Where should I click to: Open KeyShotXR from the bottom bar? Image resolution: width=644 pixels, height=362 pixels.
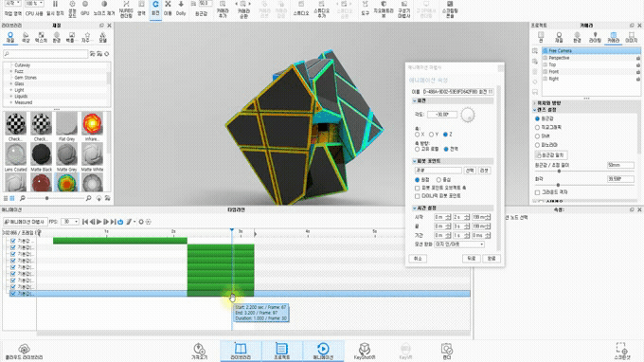[365, 352]
